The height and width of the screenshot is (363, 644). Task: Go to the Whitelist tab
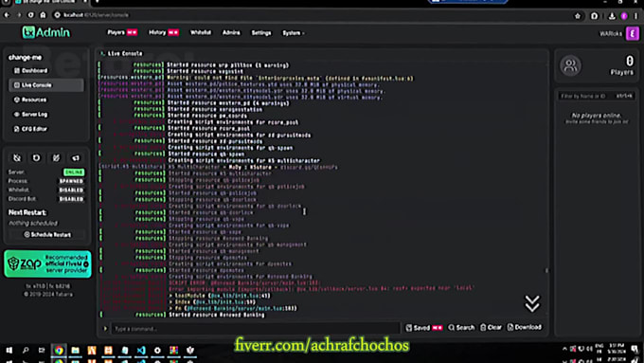tap(201, 32)
